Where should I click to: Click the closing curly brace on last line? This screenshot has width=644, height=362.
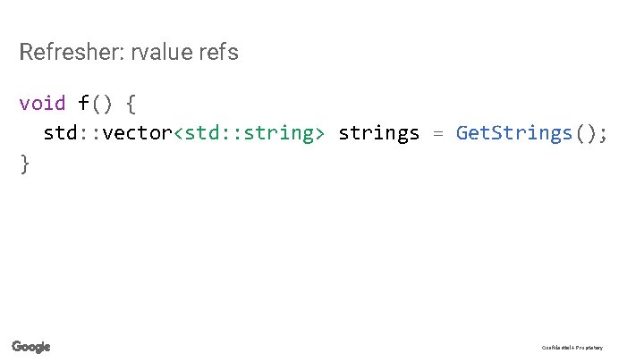(x=24, y=164)
